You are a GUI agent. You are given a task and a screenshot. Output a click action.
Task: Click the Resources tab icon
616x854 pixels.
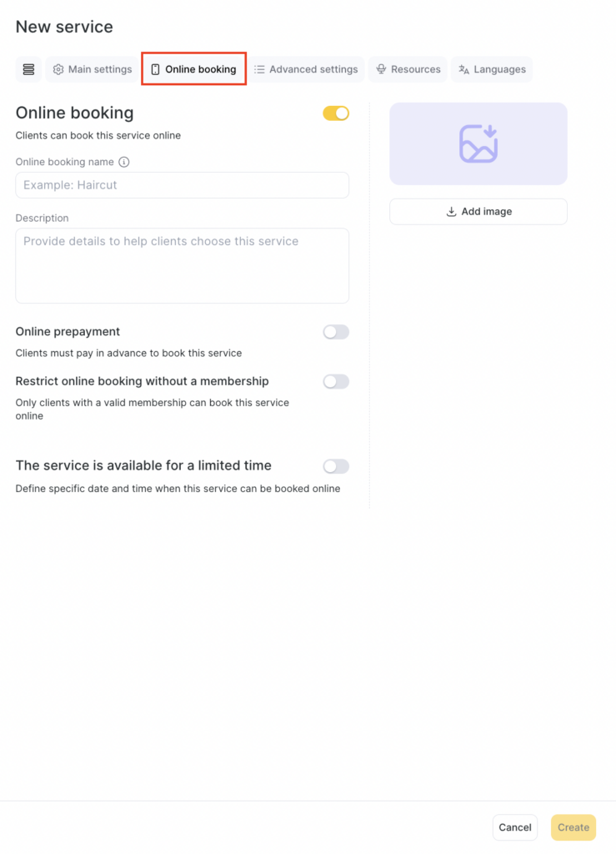pyautogui.click(x=381, y=69)
